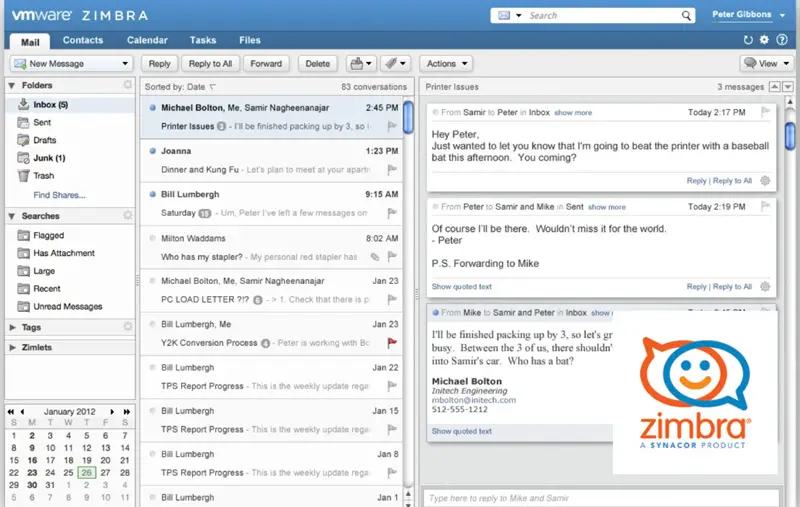Screen dimensions: 800x507
Task: Click the conversation list scrollbar thumb
Action: tap(408, 117)
